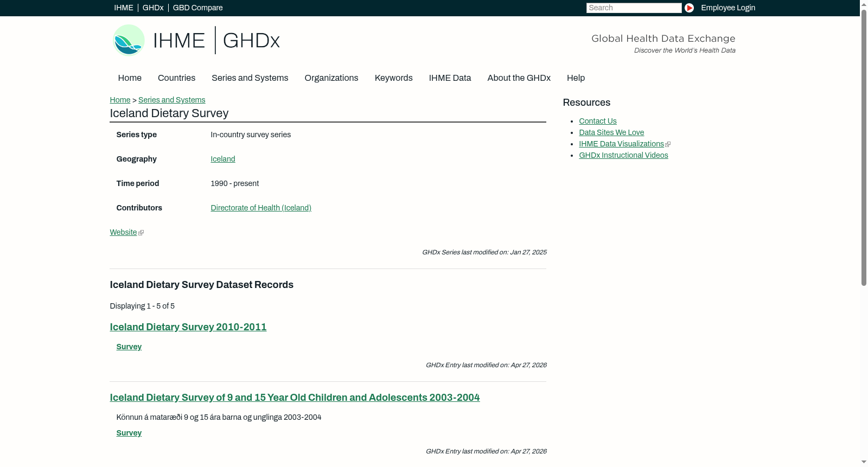
Task: Open the Children and Adolescents 2003-2004 survey record
Action: [295, 398]
